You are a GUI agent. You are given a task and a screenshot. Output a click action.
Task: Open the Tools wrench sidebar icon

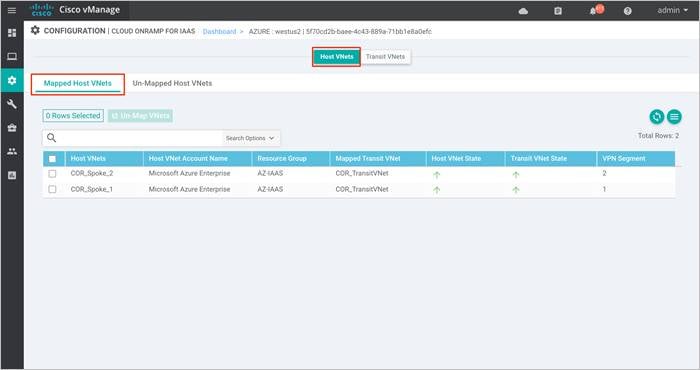tap(12, 104)
